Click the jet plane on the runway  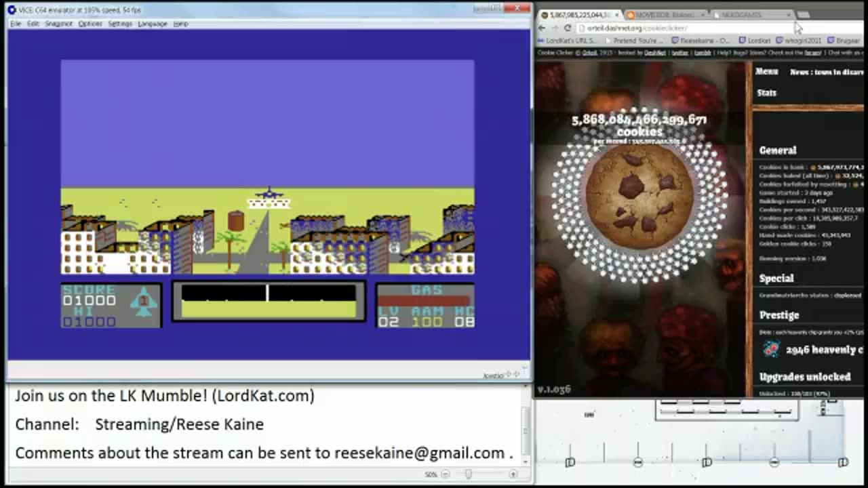point(269,194)
